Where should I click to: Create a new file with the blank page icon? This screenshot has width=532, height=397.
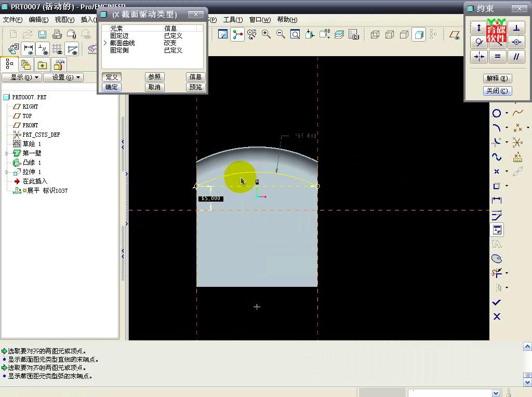tap(14, 34)
